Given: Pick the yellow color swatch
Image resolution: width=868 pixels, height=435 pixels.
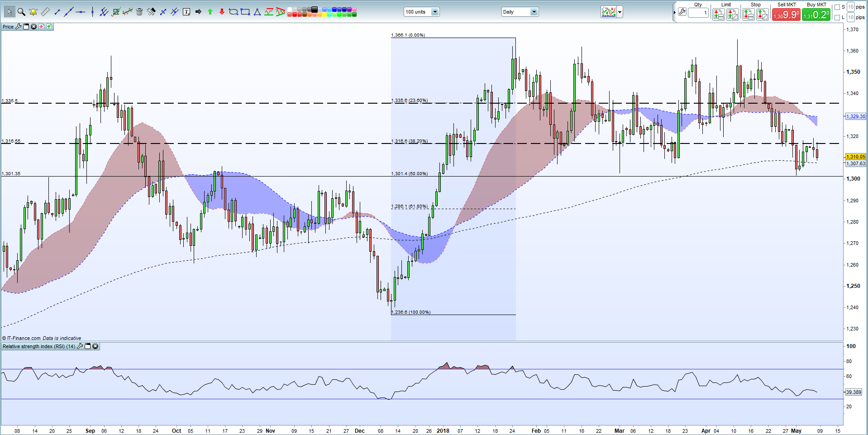Looking at the screenshot, I should point(324,14).
